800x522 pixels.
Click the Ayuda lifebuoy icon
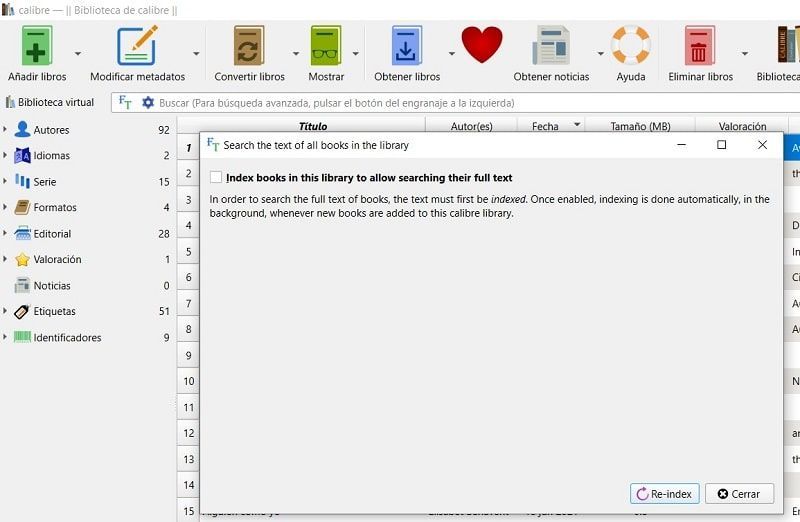point(631,45)
